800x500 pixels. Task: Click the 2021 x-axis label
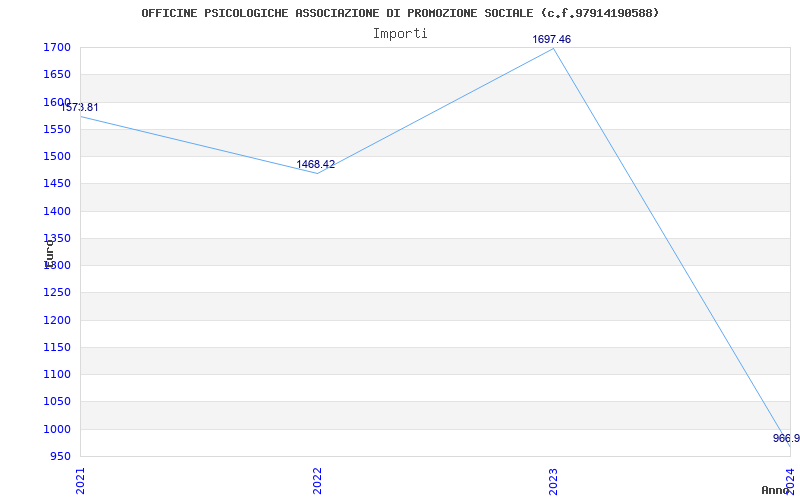click(81, 481)
